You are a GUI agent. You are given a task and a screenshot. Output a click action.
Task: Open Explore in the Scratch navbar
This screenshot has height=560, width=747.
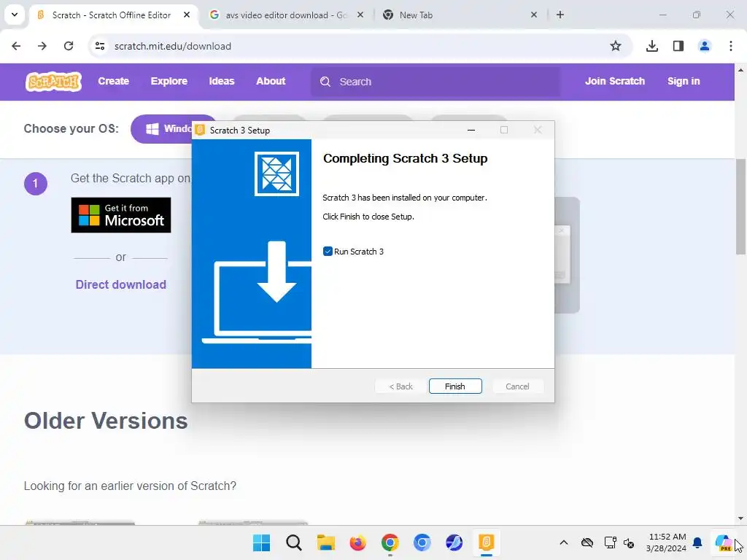[x=169, y=82]
